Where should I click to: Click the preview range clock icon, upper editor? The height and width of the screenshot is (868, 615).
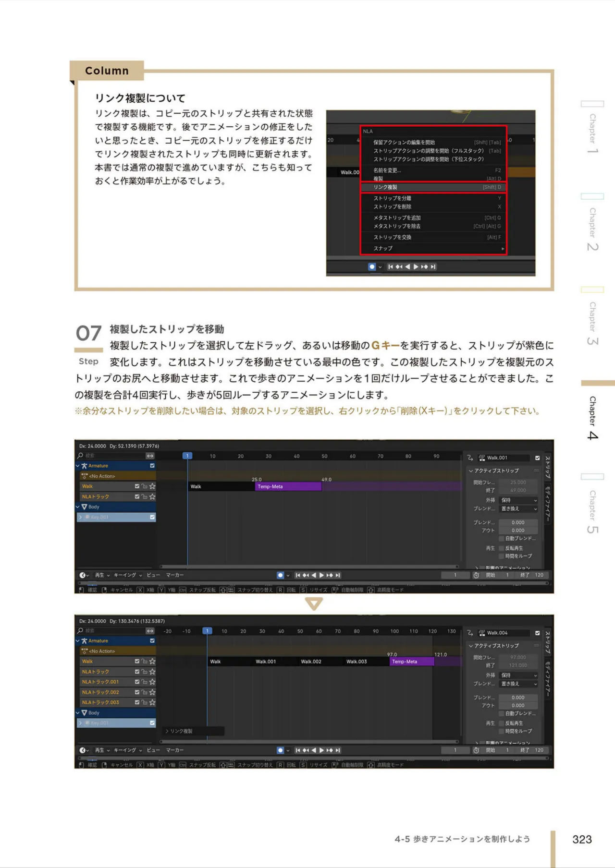tap(476, 575)
